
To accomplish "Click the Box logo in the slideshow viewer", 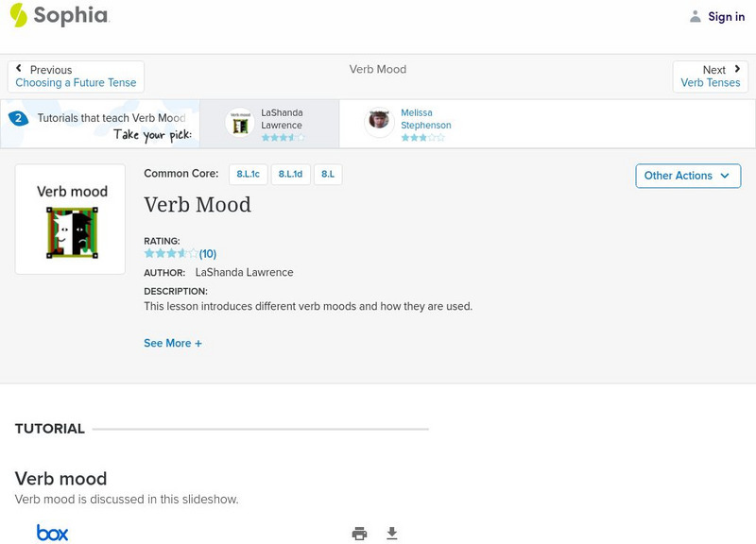I will point(52,534).
